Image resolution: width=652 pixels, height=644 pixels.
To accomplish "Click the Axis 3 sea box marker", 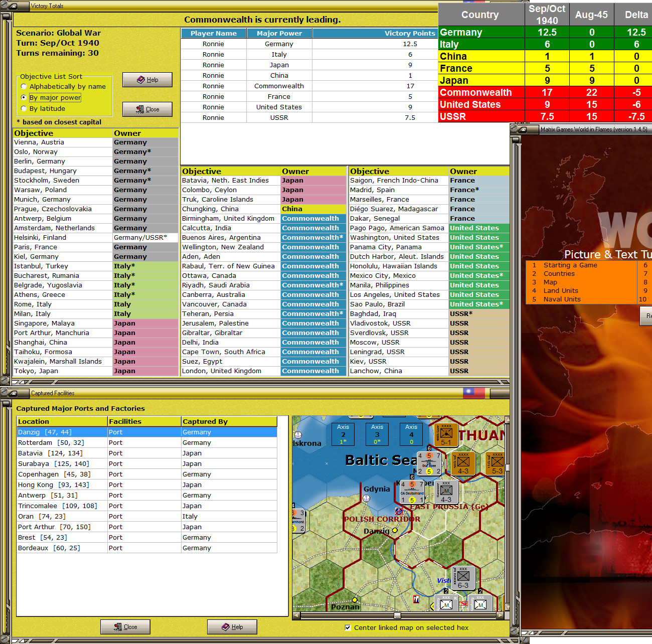I will 377,434.
